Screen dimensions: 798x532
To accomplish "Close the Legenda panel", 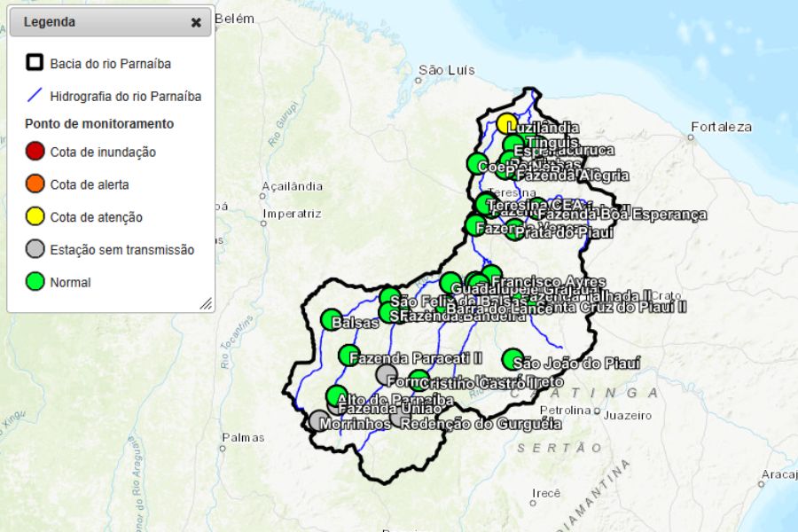I will (x=196, y=23).
